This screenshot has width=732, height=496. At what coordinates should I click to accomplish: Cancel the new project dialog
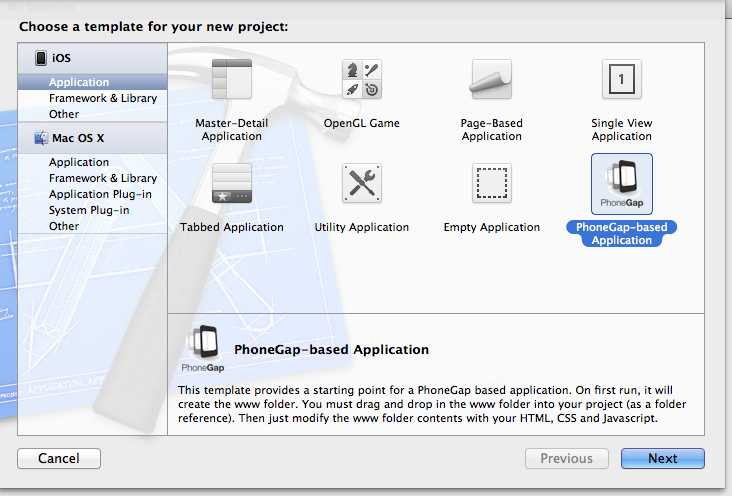[x=59, y=458]
